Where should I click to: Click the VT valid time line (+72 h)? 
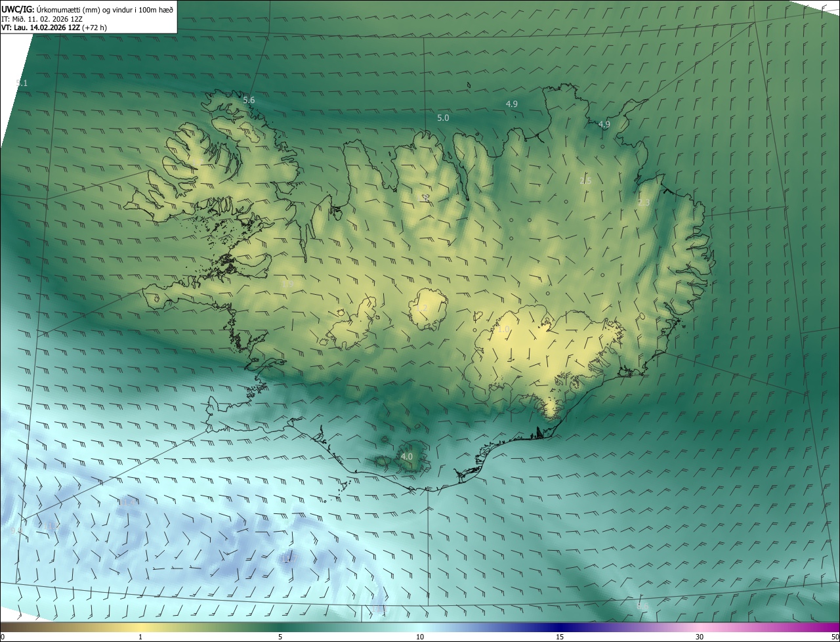[54, 28]
